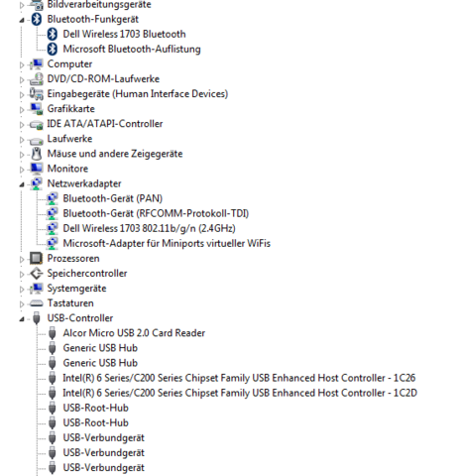Collapse the Bluetooth-Funkgerät tree node
458x476 pixels.
click(22, 21)
